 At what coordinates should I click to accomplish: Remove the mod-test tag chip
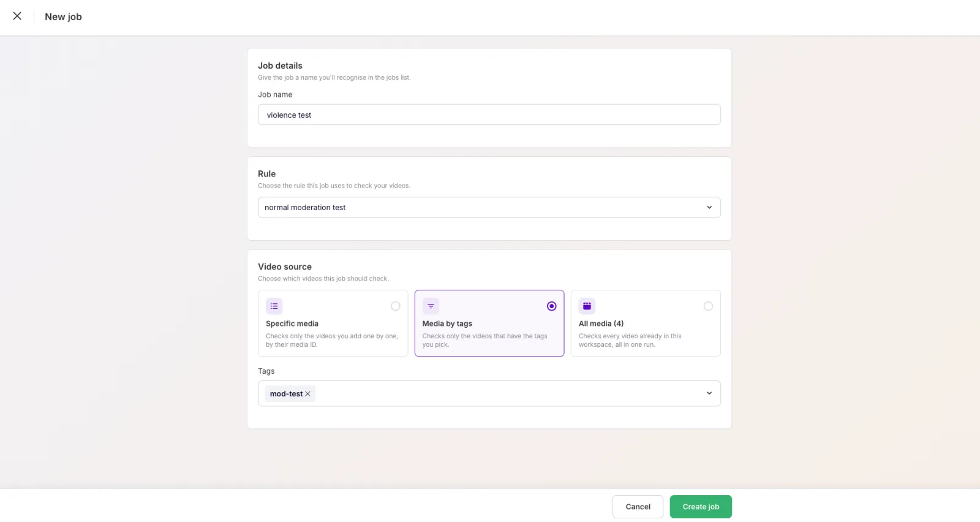coord(308,394)
